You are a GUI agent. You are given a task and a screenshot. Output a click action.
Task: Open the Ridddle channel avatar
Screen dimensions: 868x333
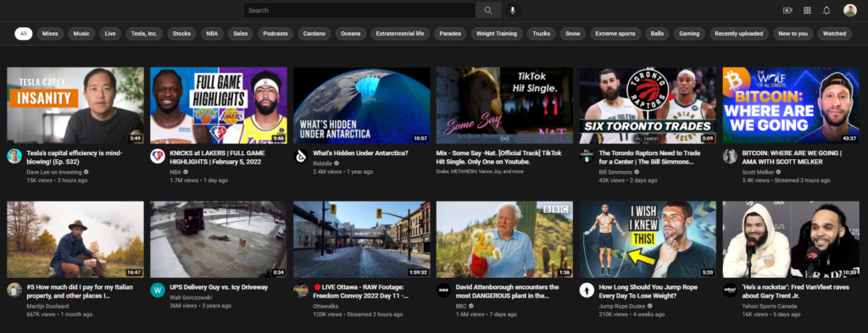pos(301,156)
